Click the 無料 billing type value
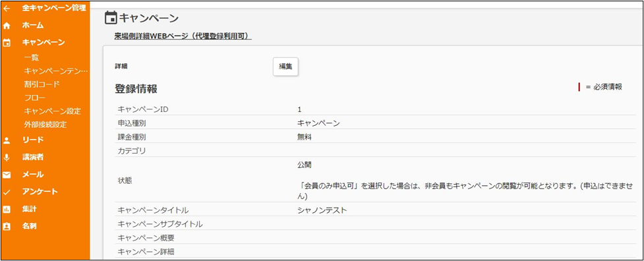 click(x=305, y=138)
